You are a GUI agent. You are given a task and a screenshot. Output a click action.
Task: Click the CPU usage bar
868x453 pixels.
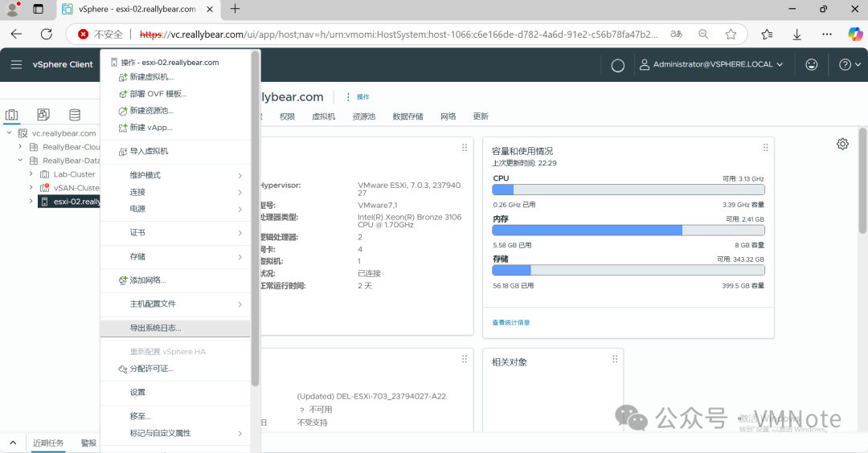point(628,190)
